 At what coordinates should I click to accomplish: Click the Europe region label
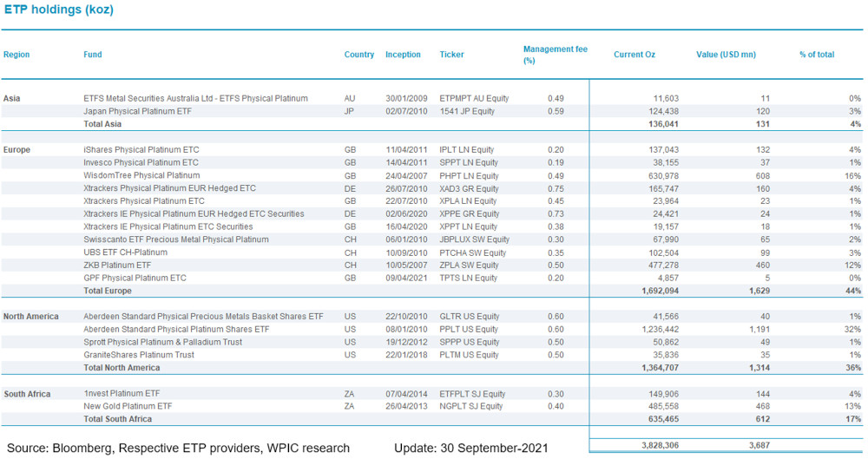tap(16, 150)
